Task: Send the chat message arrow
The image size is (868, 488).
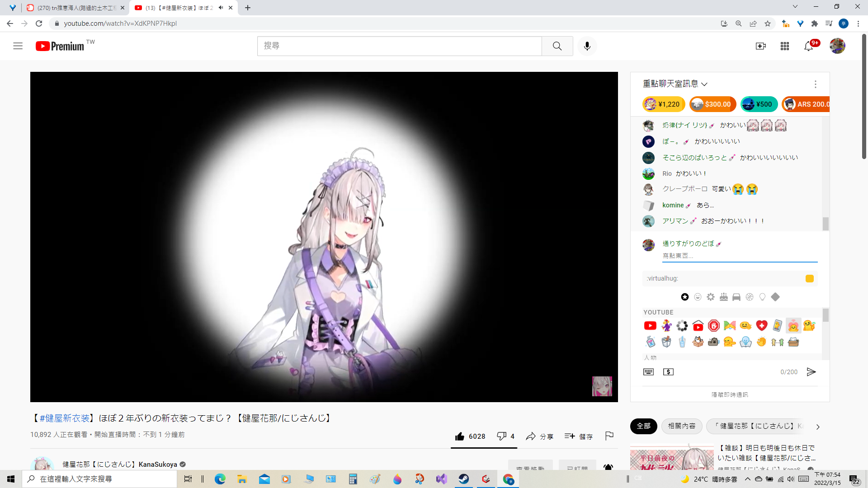Action: click(811, 372)
